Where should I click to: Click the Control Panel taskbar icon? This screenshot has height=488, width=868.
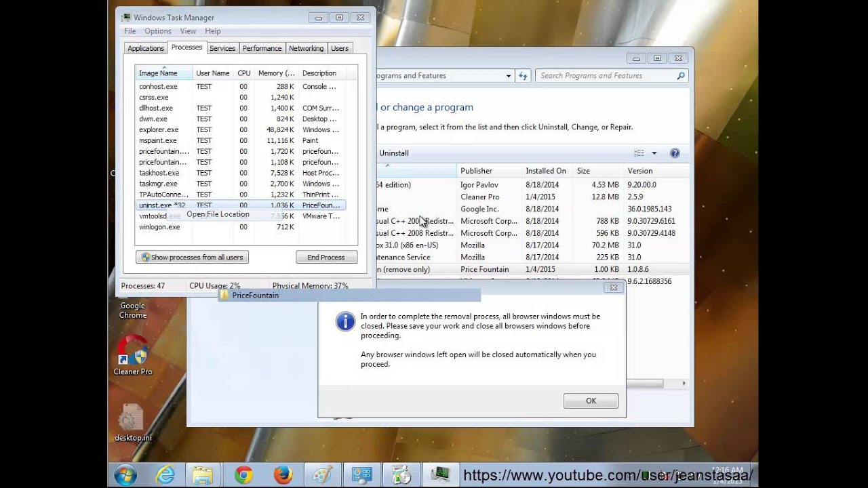(x=361, y=475)
